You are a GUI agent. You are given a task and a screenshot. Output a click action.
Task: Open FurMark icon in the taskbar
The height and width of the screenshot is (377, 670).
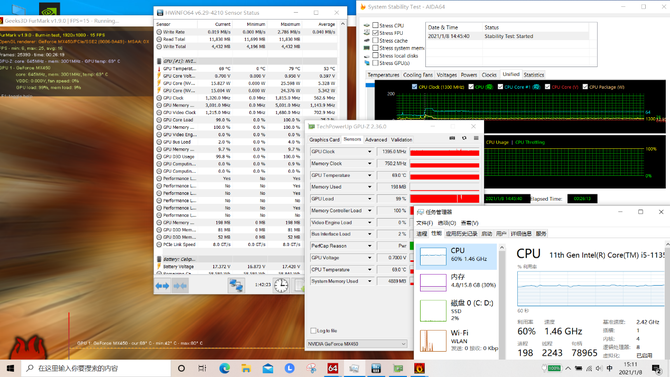click(x=420, y=368)
